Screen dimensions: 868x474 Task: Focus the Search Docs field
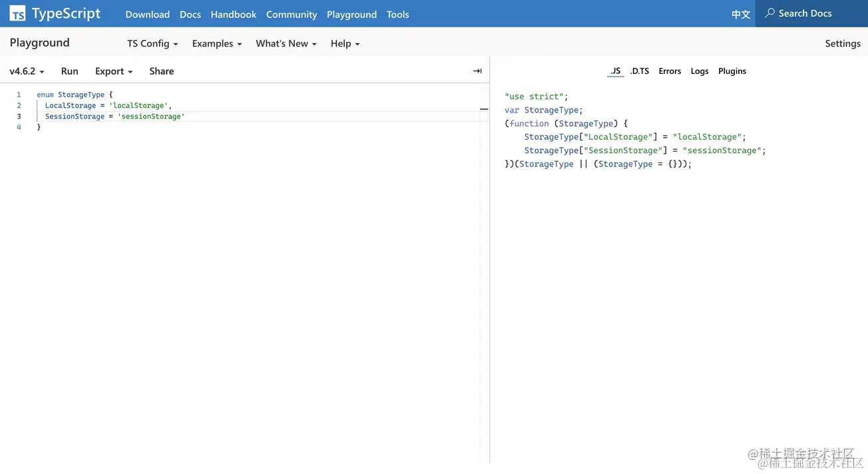tap(811, 13)
